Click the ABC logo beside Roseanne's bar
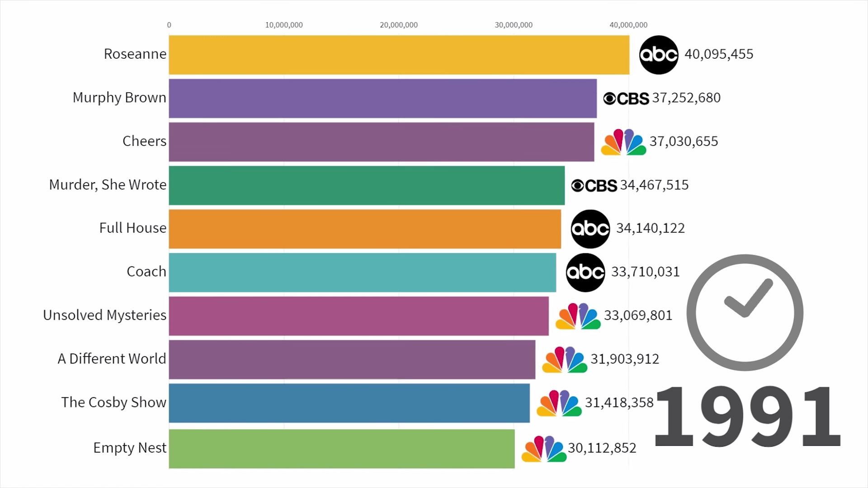The image size is (868, 488). 658,55
